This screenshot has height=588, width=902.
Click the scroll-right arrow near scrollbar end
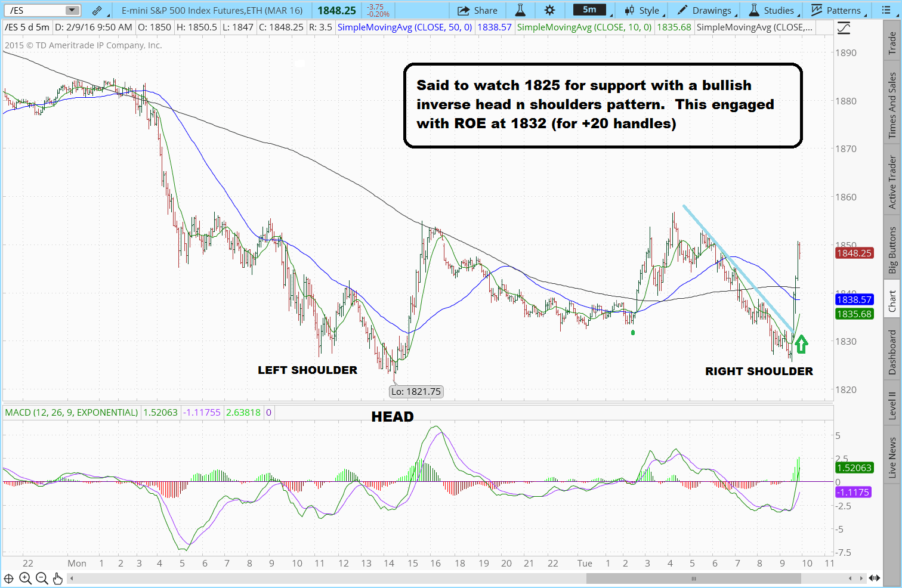tap(861, 578)
